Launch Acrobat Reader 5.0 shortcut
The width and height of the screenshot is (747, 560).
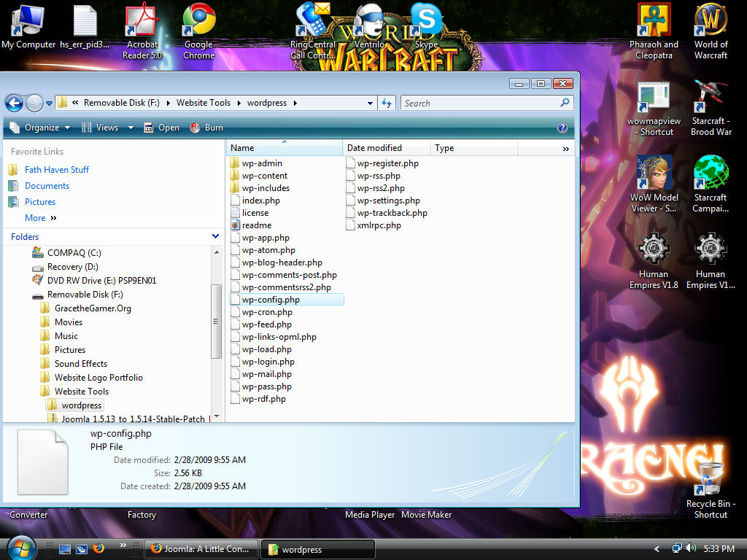(142, 31)
